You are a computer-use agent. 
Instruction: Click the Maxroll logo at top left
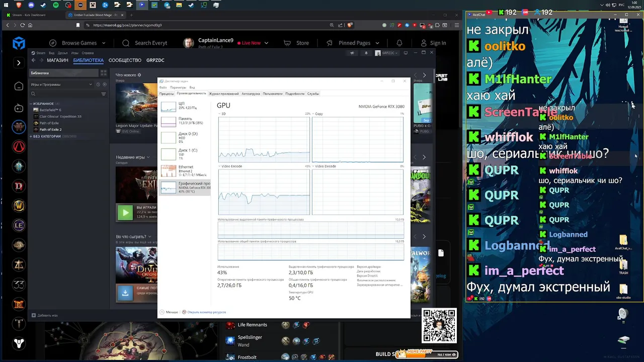click(19, 43)
